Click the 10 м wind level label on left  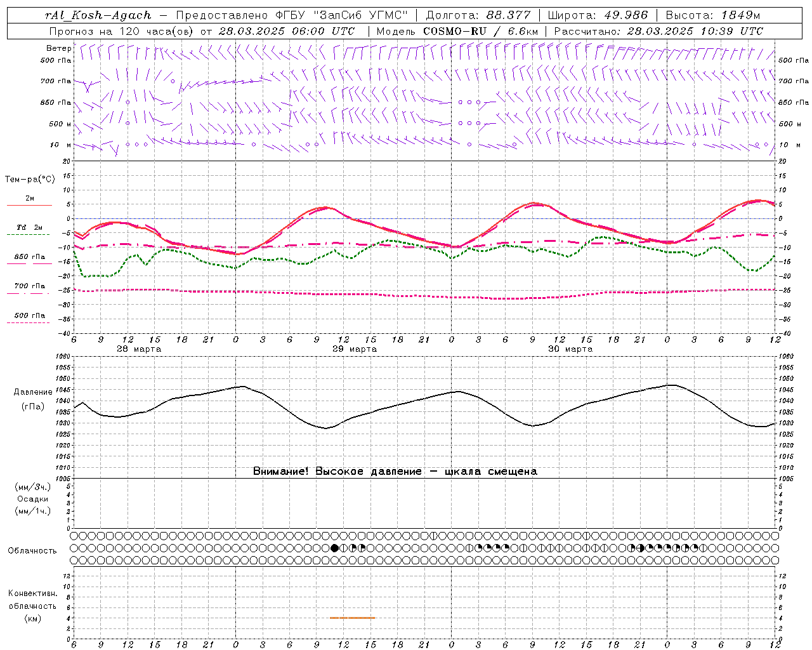[60, 145]
